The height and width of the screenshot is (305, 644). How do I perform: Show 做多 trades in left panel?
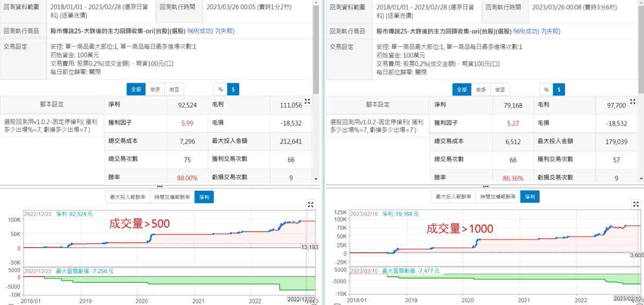coord(155,90)
